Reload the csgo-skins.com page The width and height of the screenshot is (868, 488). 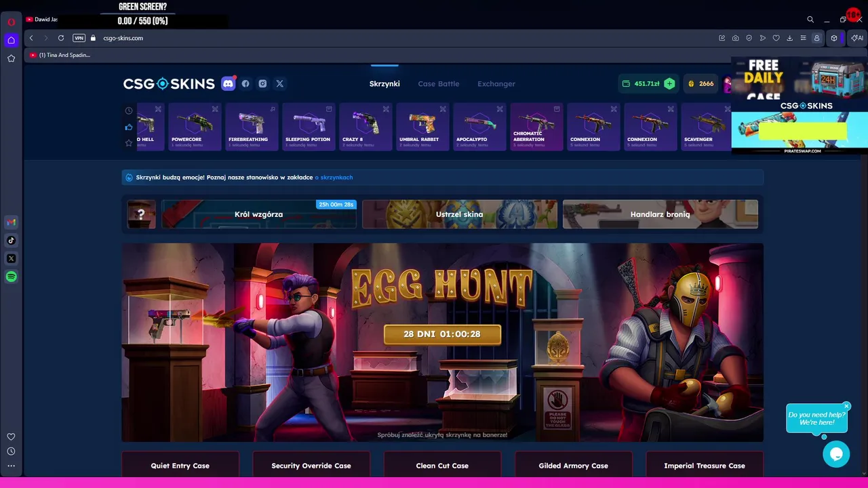coord(61,38)
